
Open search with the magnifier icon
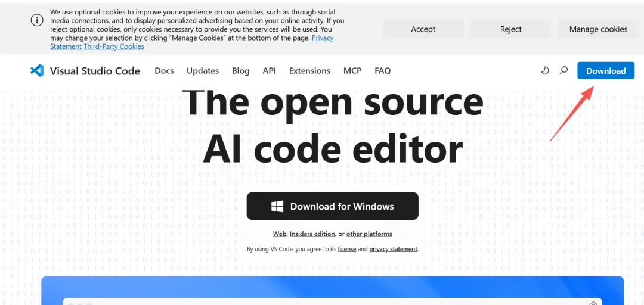pyautogui.click(x=564, y=71)
